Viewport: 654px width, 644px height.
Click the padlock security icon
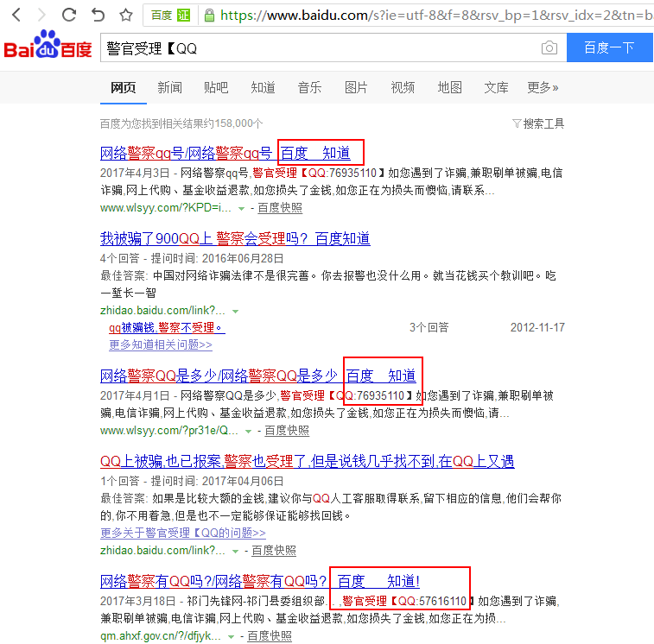pyautogui.click(x=209, y=16)
